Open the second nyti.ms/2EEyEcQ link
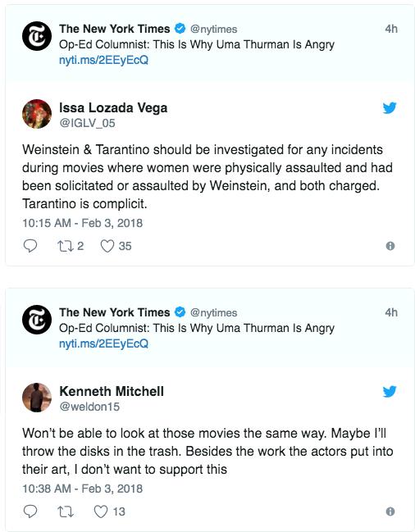Image resolution: width=415 pixels, height=532 pixels. pyautogui.click(x=103, y=343)
